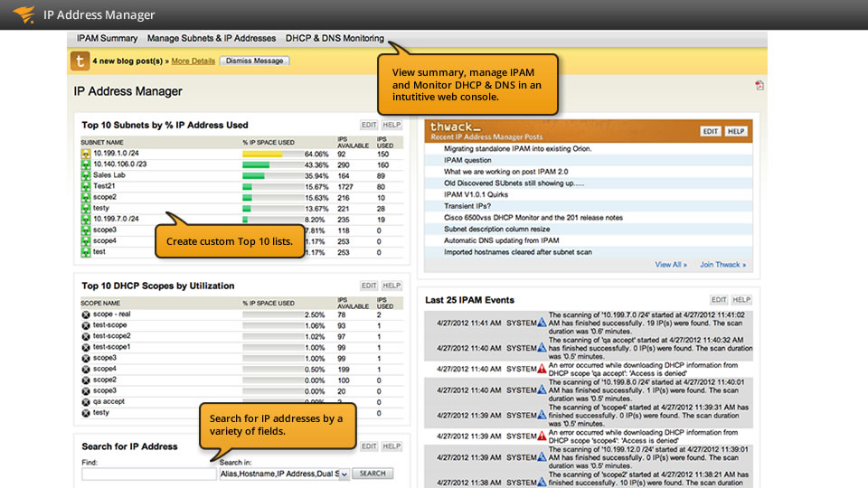Click EDIT on Last 25 IPAM Events
This screenshot has height=488, width=868.
[x=719, y=300]
